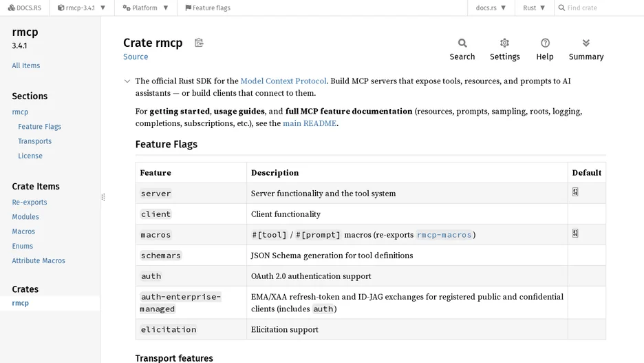Open the Source link under Crate rmcp
The image size is (644, 363).
136,56
